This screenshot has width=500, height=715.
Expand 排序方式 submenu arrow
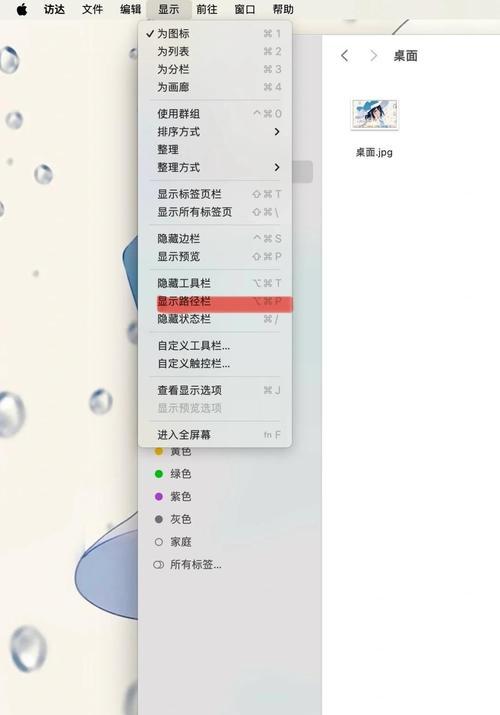[277, 132]
